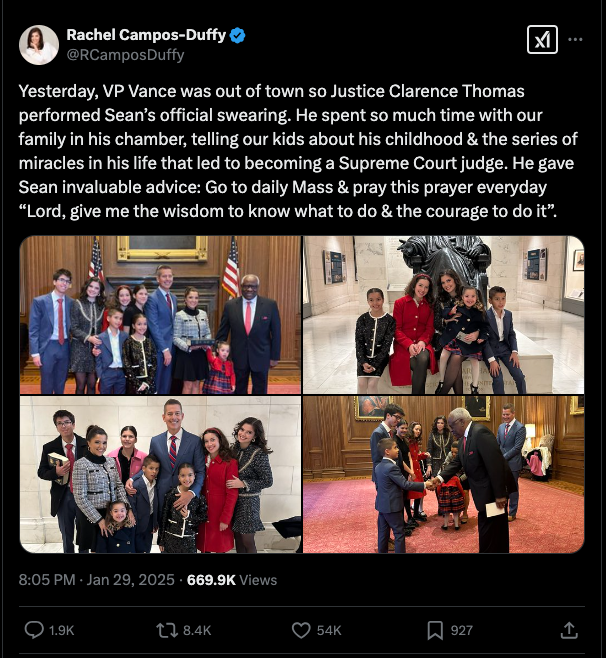Screen dimensions: 606x658
Task: Open the Grok xAI icon button
Action: tap(542, 39)
